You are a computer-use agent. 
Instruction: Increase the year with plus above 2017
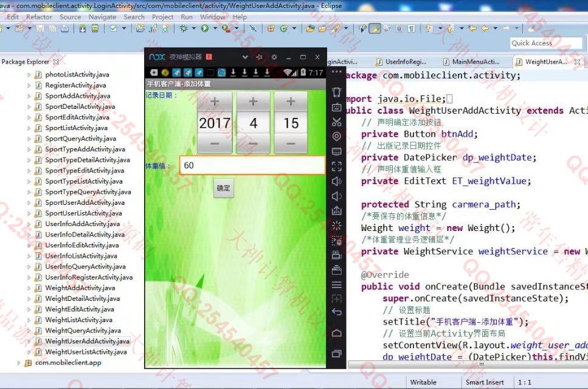click(215, 102)
